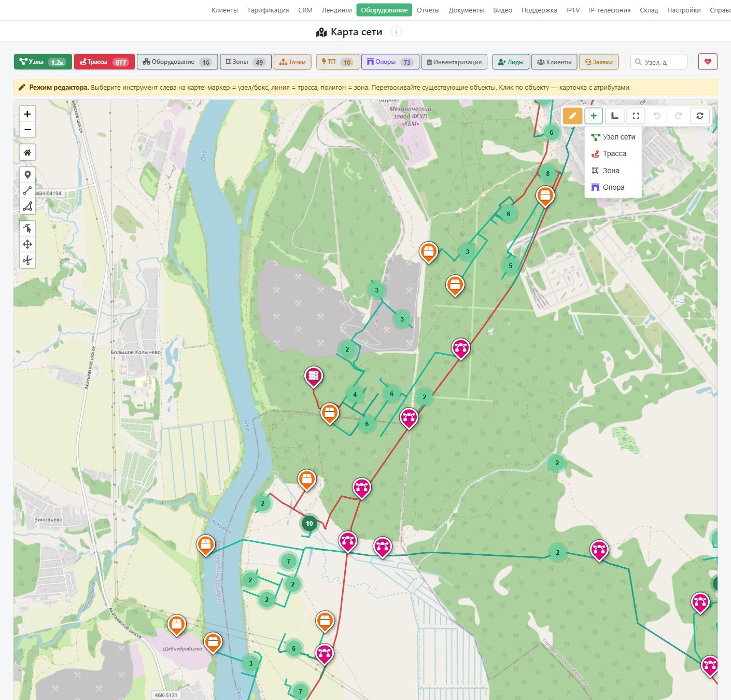Choose "Зона" in add menu
The image size is (731, 700).
coord(613,171)
